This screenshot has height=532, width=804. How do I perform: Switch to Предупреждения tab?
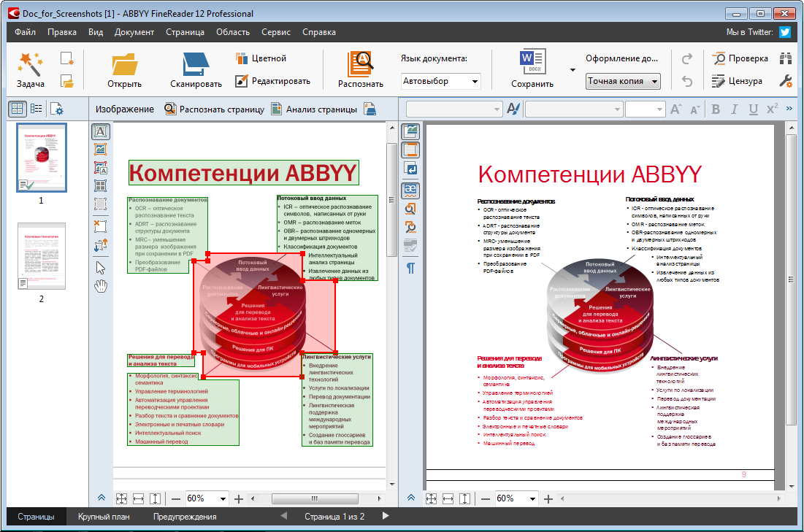point(185,517)
